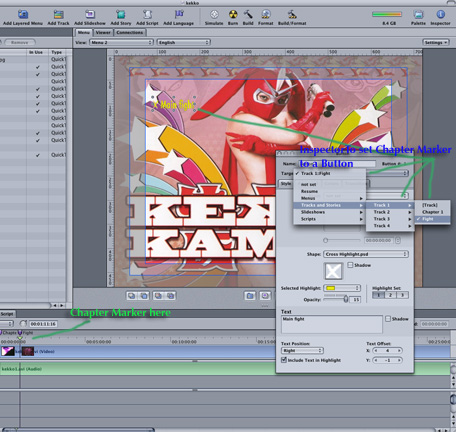Increase the Text Offset X value
Screen dimensions: 456x432
(x=399, y=351)
